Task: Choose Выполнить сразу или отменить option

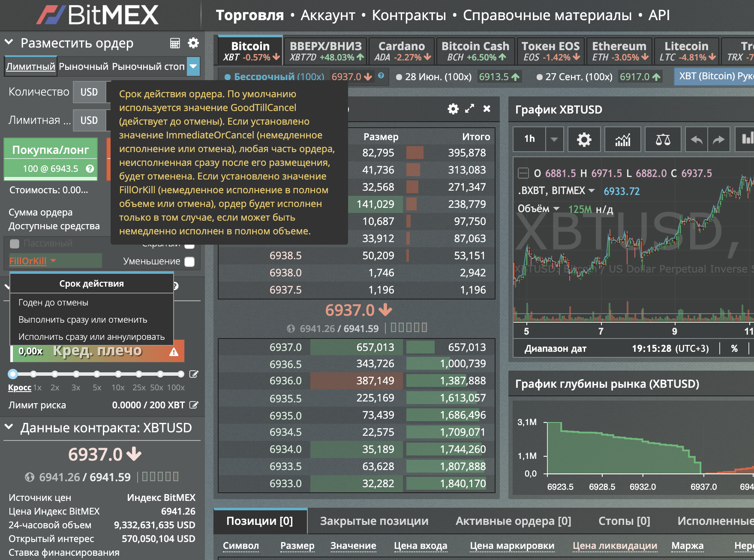Action: tap(91, 320)
